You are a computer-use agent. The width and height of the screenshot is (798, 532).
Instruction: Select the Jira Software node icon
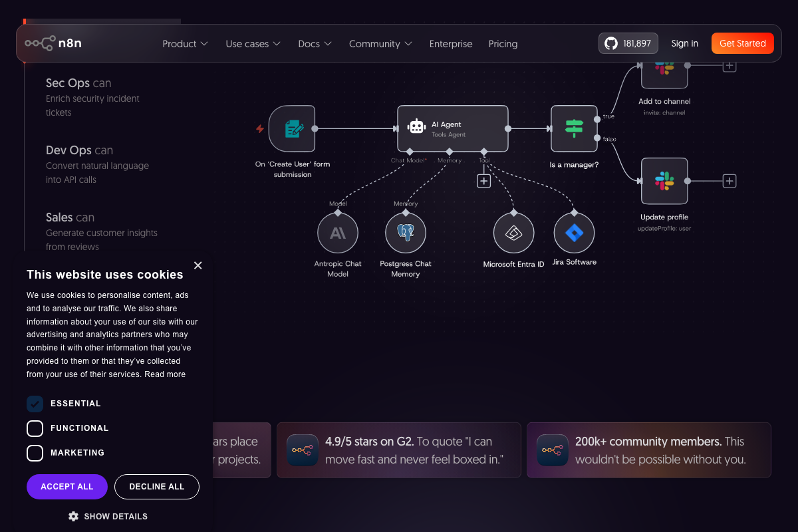coord(574,233)
